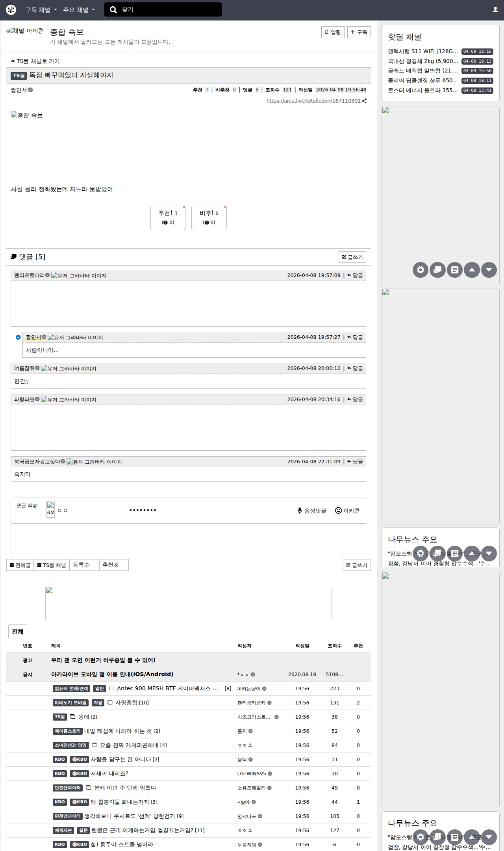
Task: Click the ㅇㅇ nickname field in comment form
Action: (x=89, y=510)
